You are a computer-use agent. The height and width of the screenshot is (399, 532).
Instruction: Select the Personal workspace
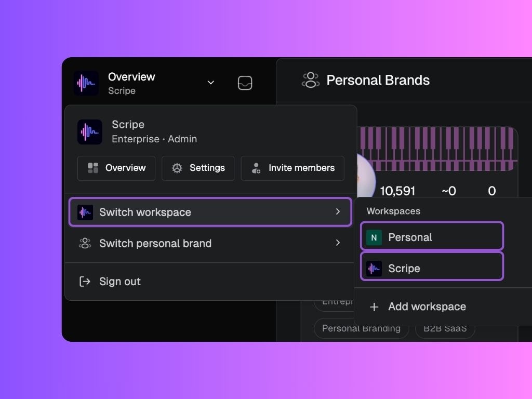coord(432,236)
